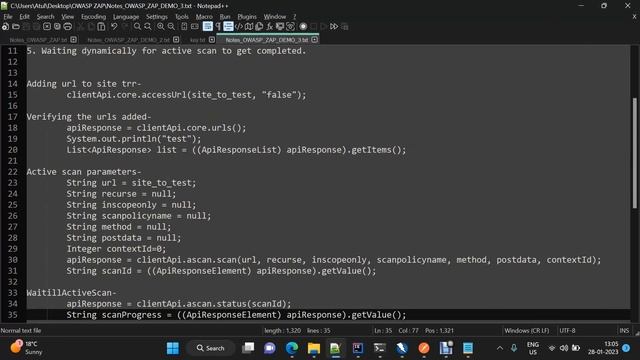Click the Save All toolbar icon

point(36,27)
